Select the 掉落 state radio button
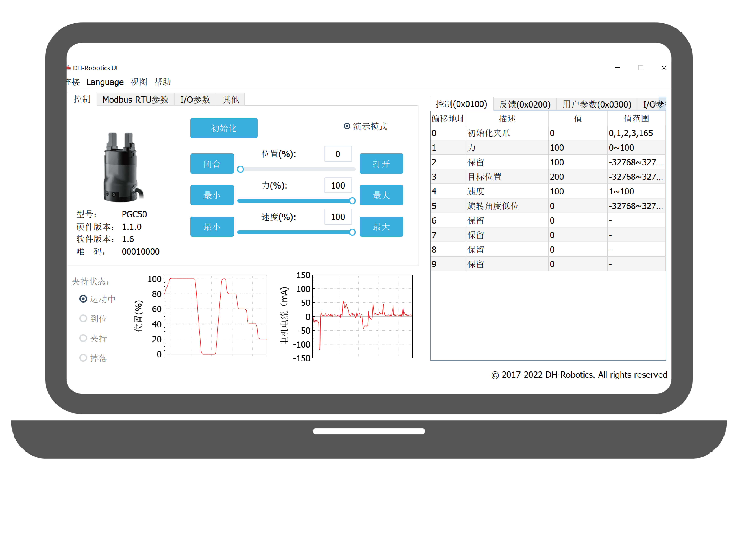Image resolution: width=737 pixels, height=560 pixels. point(83,358)
